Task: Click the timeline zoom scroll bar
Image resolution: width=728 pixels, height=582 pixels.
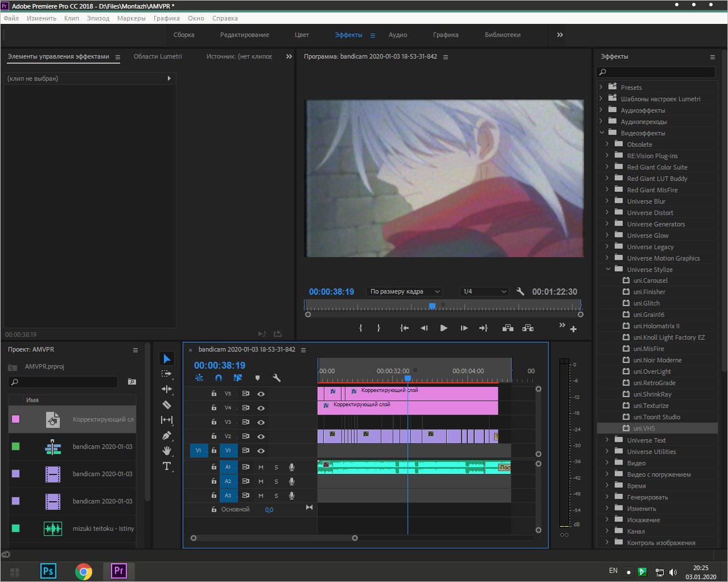Action: coord(274,538)
